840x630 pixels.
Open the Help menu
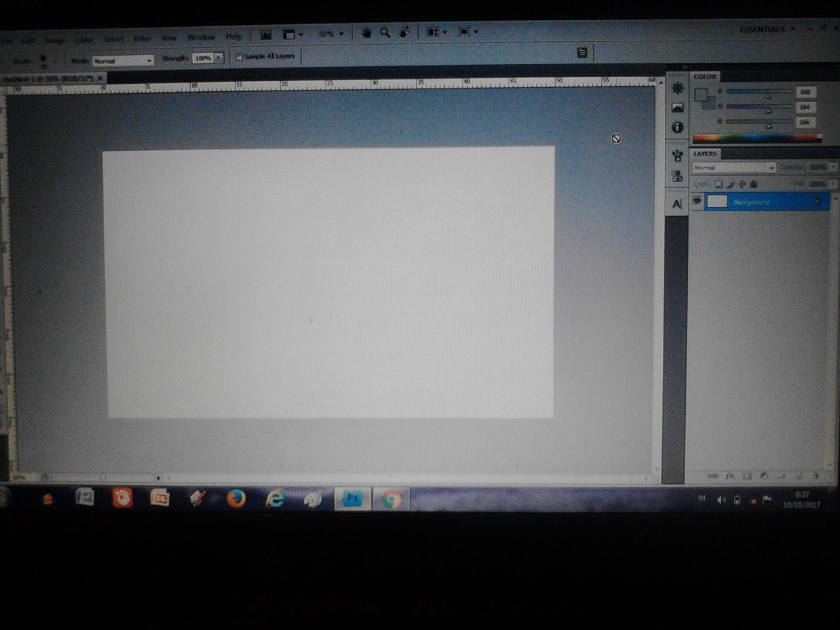coord(234,37)
